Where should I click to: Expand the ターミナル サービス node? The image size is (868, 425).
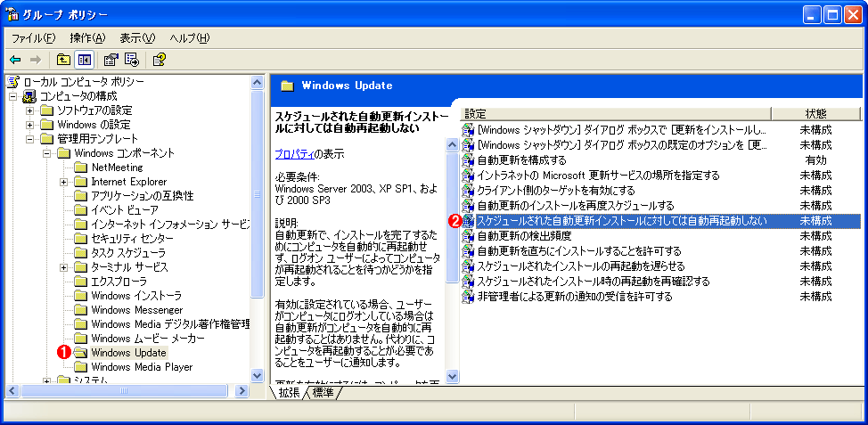pyautogui.click(x=64, y=267)
